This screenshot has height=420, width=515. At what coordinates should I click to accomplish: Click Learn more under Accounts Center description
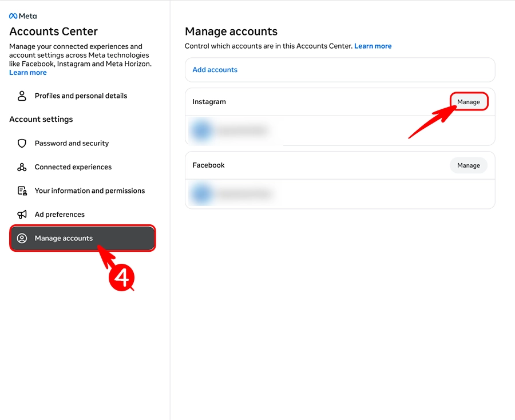click(28, 73)
